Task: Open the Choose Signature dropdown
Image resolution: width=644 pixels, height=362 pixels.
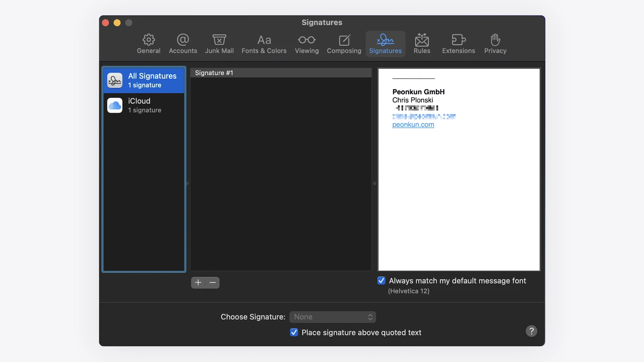Action: (332, 317)
